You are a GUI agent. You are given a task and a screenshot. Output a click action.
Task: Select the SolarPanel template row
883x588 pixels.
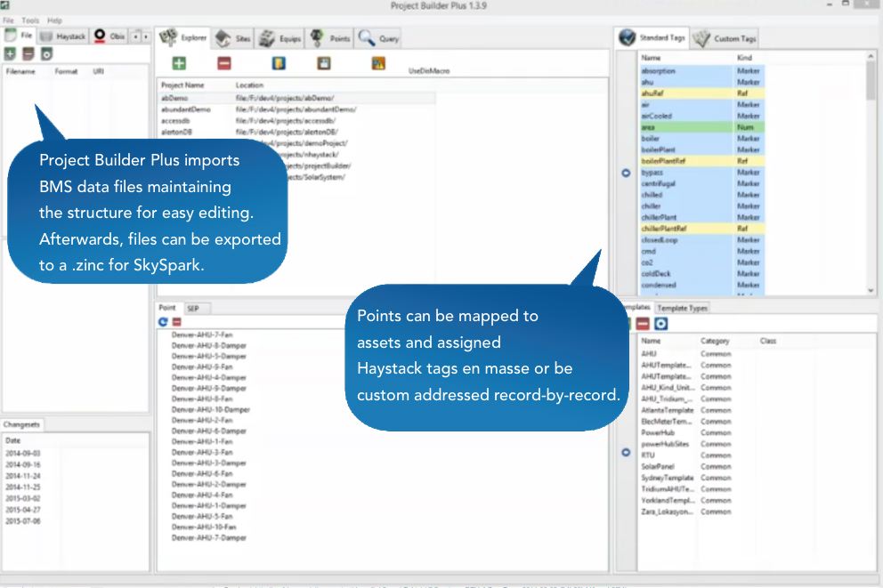tap(686, 466)
